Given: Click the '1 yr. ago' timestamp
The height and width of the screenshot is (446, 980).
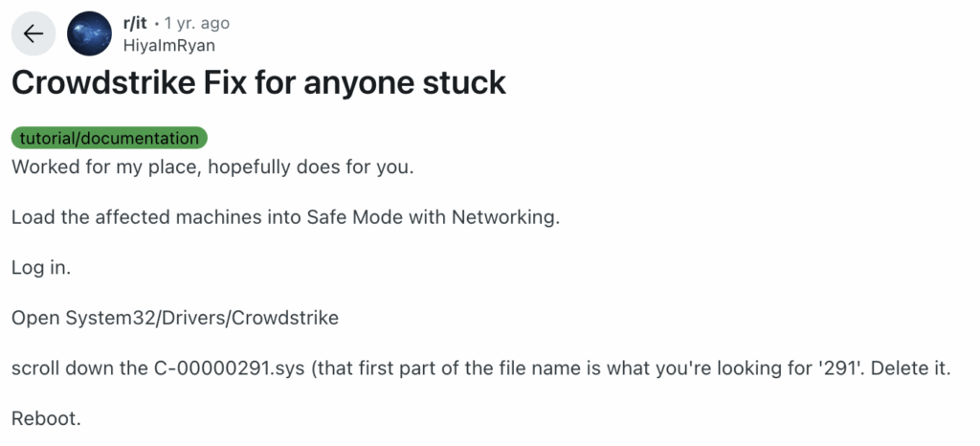Looking at the screenshot, I should pyautogui.click(x=198, y=23).
